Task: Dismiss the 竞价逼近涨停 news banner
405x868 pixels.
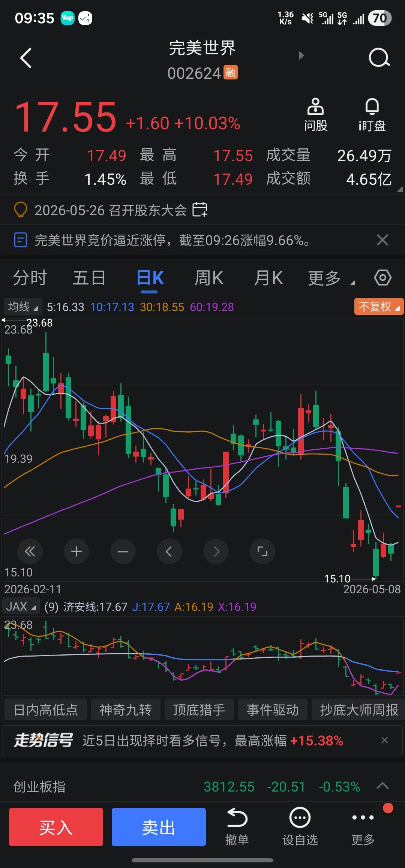Action: 382,240
